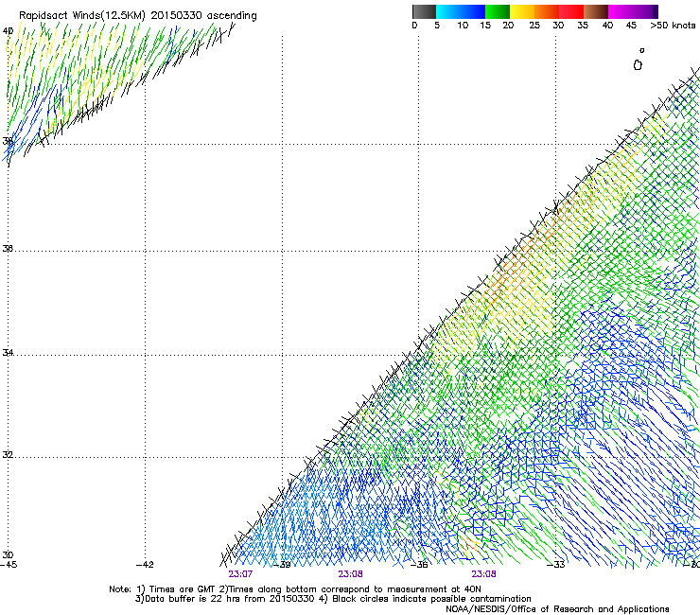
Task: Click the latitude label '40' on left axis
Action: click(x=8, y=31)
